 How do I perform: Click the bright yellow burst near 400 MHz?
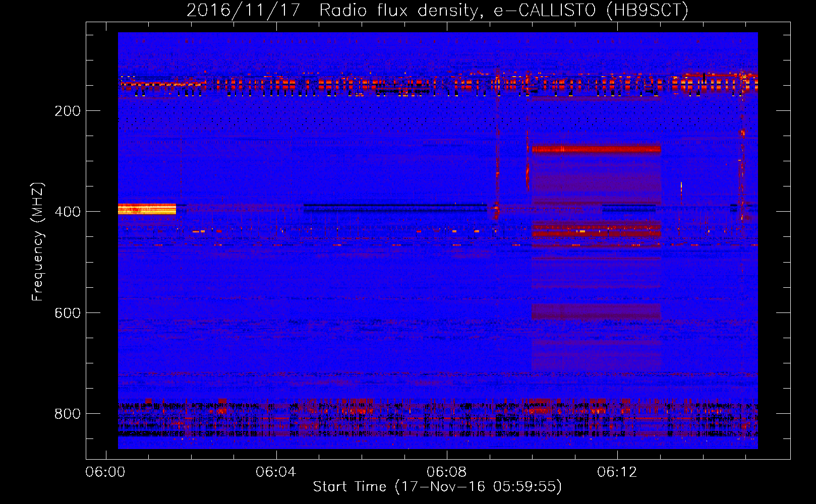pyautogui.click(x=147, y=209)
